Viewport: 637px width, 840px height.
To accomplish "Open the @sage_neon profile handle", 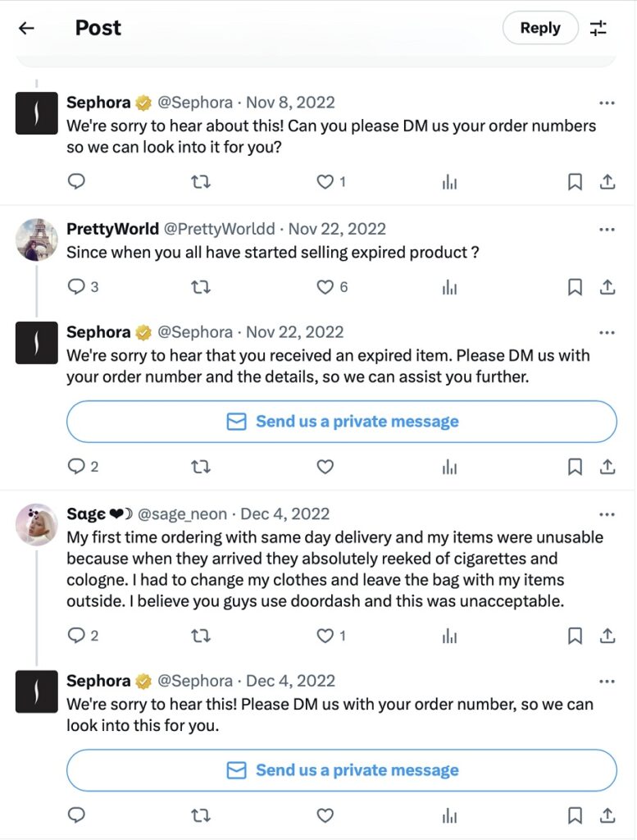I will (180, 514).
